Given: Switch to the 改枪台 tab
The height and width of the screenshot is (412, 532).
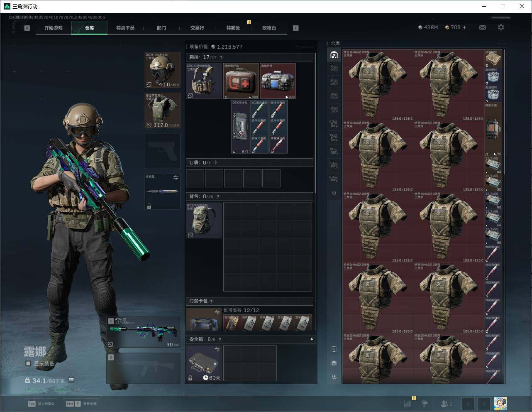Looking at the screenshot, I should (x=269, y=28).
